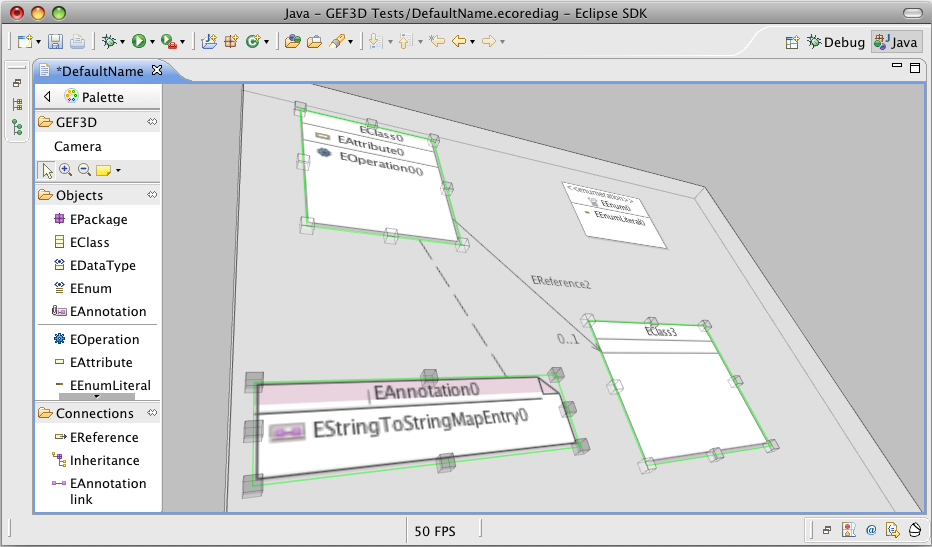Close the DefaultName editor tab

(157, 70)
